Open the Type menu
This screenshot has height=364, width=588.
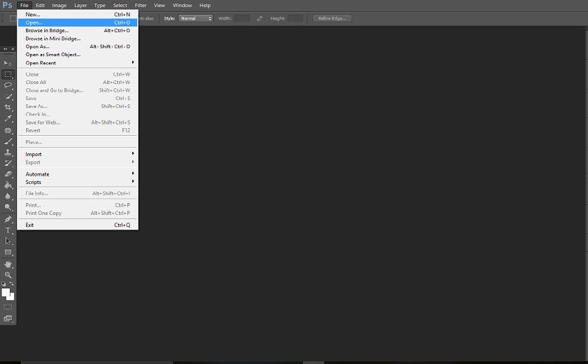(99, 5)
